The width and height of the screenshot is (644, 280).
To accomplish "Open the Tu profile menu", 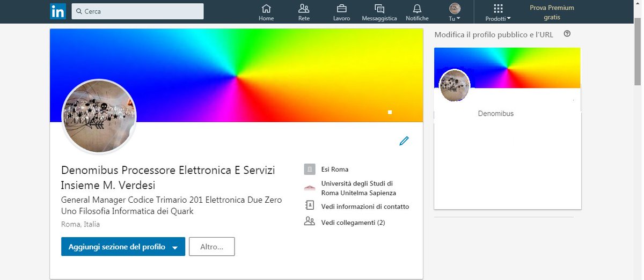I will 455,12.
